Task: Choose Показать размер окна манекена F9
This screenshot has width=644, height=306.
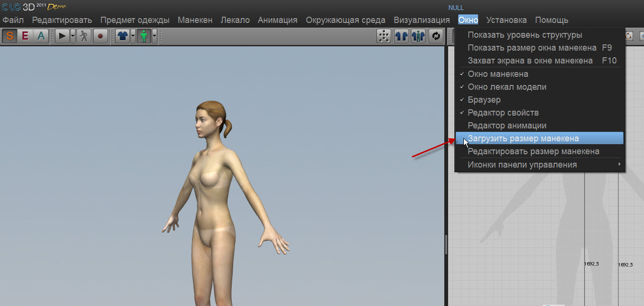Action: pos(539,48)
